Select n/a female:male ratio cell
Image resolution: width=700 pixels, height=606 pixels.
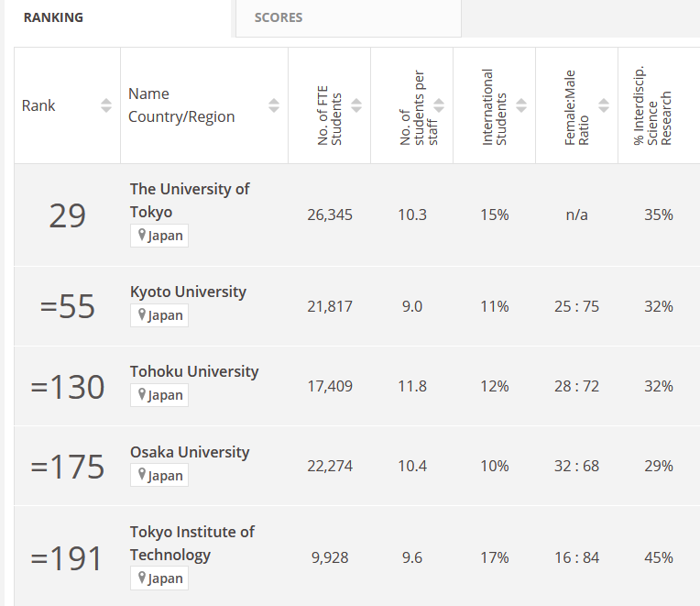point(577,215)
